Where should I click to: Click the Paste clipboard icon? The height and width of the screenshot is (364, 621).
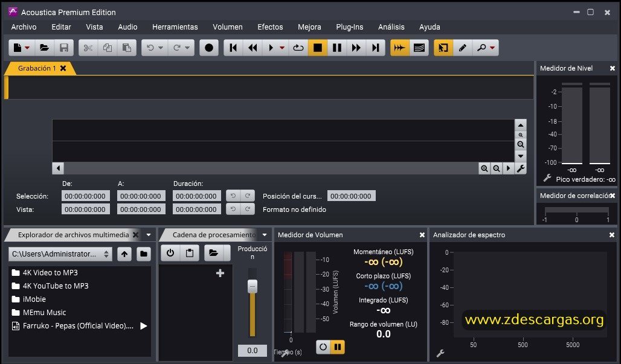pyautogui.click(x=127, y=48)
